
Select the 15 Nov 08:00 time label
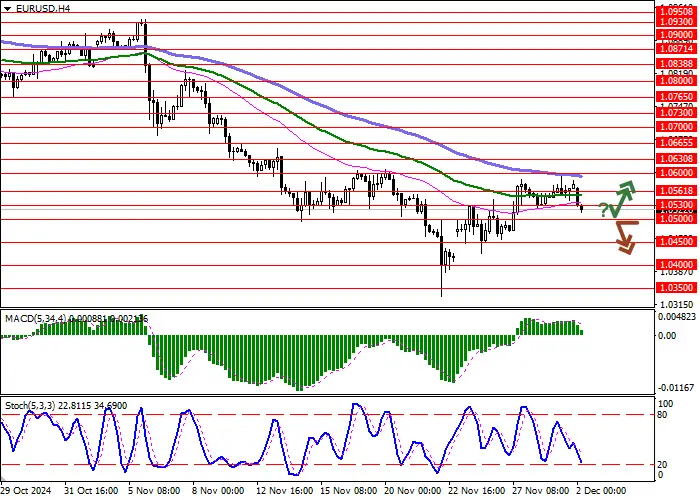pyautogui.click(x=349, y=491)
